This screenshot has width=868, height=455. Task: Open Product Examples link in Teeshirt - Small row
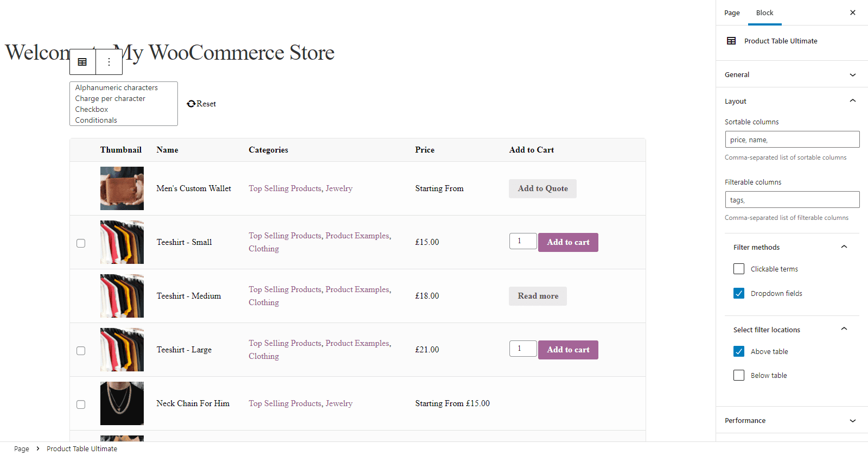tap(358, 236)
